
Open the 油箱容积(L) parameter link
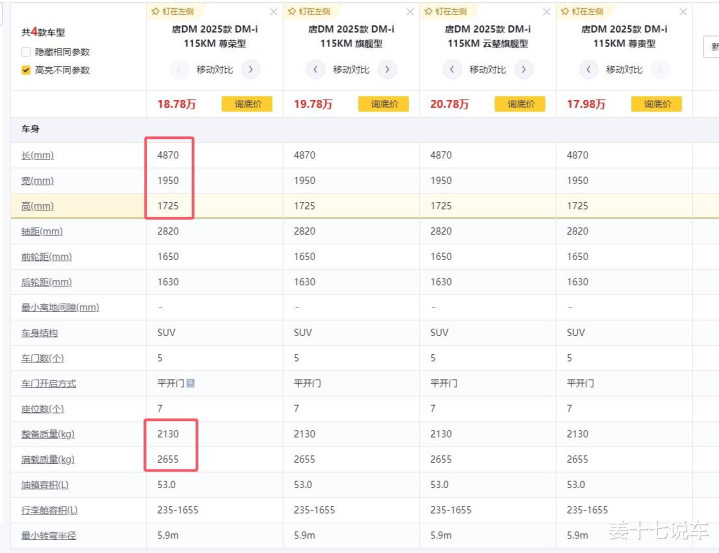pyautogui.click(x=45, y=485)
